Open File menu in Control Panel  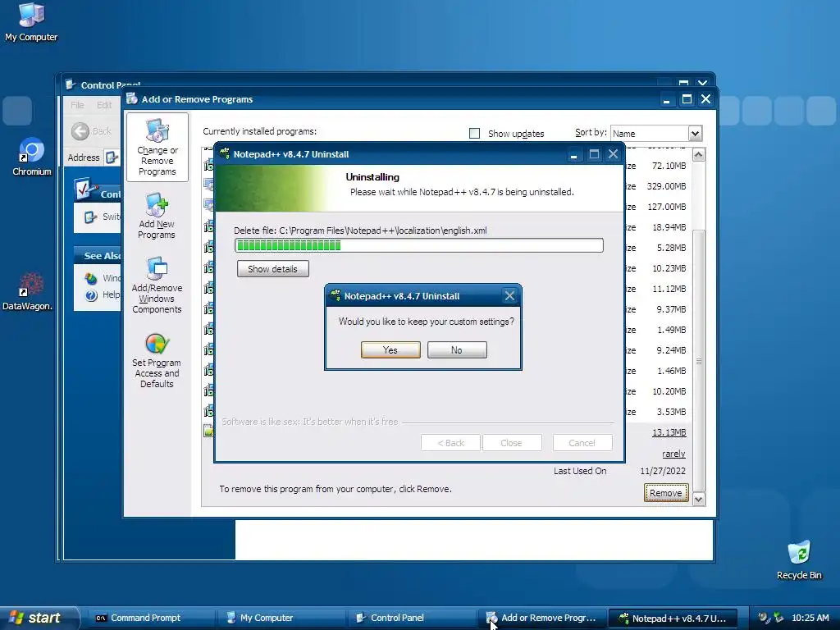[x=77, y=105]
